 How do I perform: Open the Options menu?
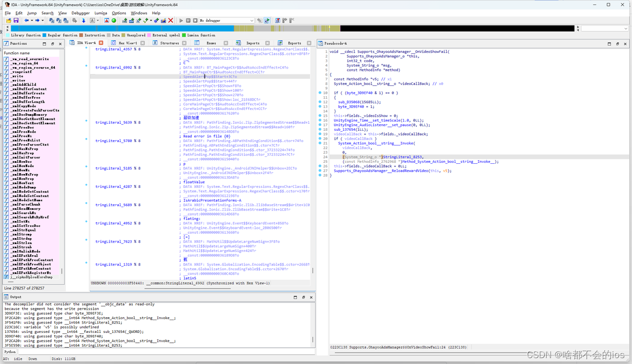(119, 13)
